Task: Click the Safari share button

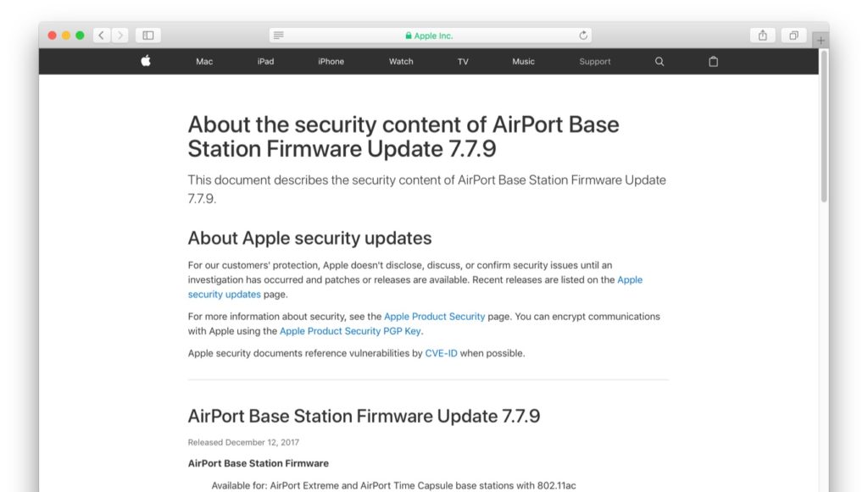Action: coord(763,36)
